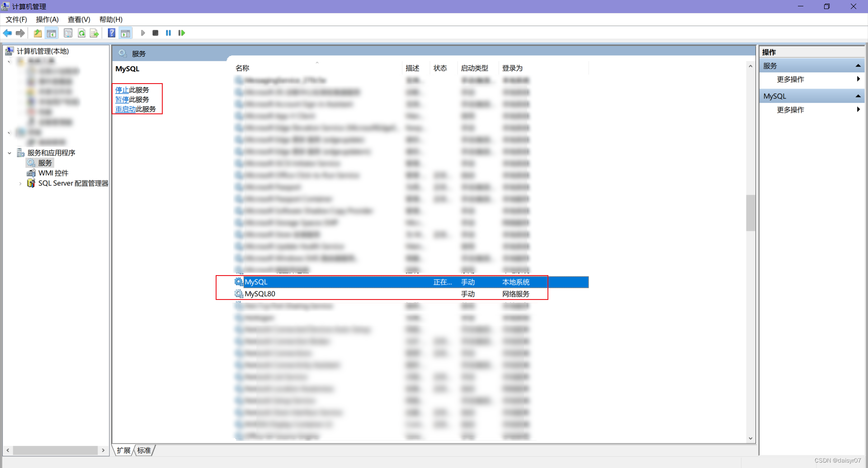Open 更多操作 submenu under MySQL
This screenshot has height=468, width=868.
[x=812, y=110]
